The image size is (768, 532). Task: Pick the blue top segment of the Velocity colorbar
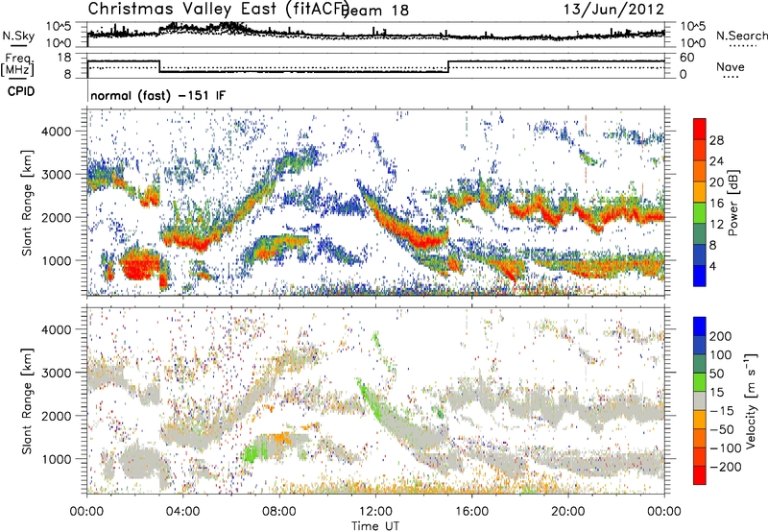[700, 326]
